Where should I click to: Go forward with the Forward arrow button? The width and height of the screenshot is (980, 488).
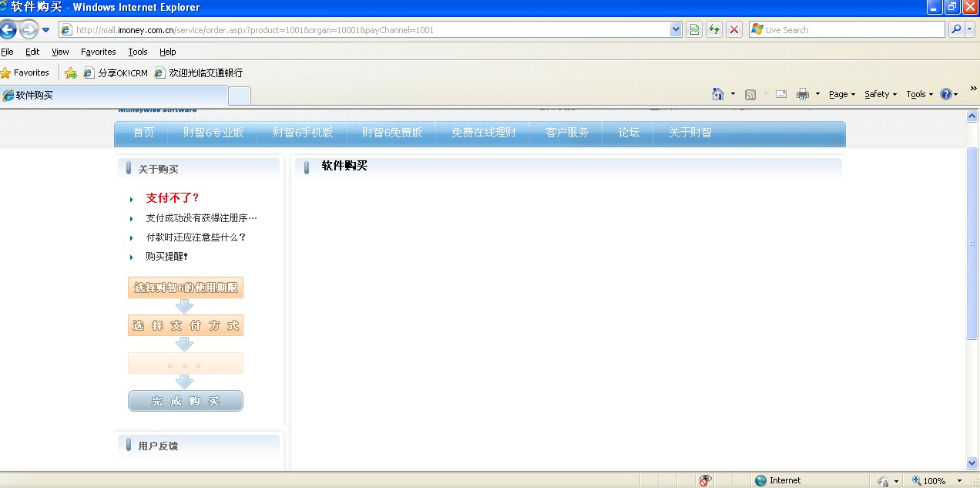coord(29,30)
